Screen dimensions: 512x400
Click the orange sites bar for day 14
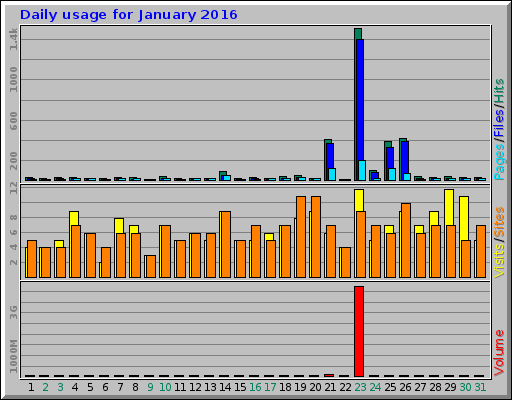tap(226, 244)
